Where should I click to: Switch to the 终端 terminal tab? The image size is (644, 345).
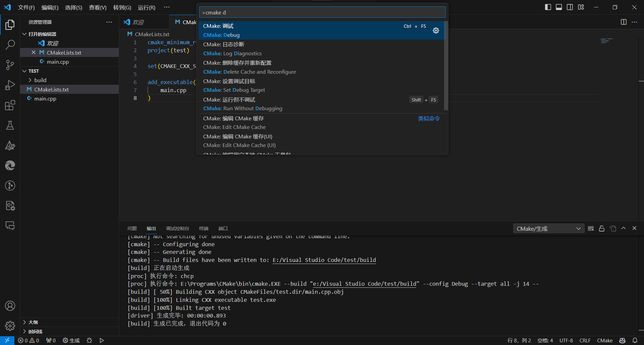click(x=204, y=228)
